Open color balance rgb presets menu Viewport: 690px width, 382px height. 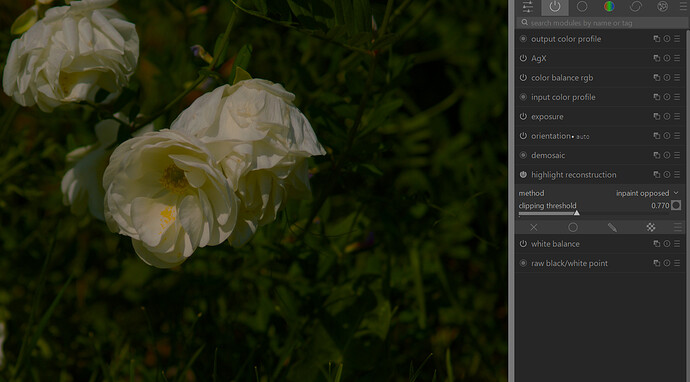click(x=677, y=77)
